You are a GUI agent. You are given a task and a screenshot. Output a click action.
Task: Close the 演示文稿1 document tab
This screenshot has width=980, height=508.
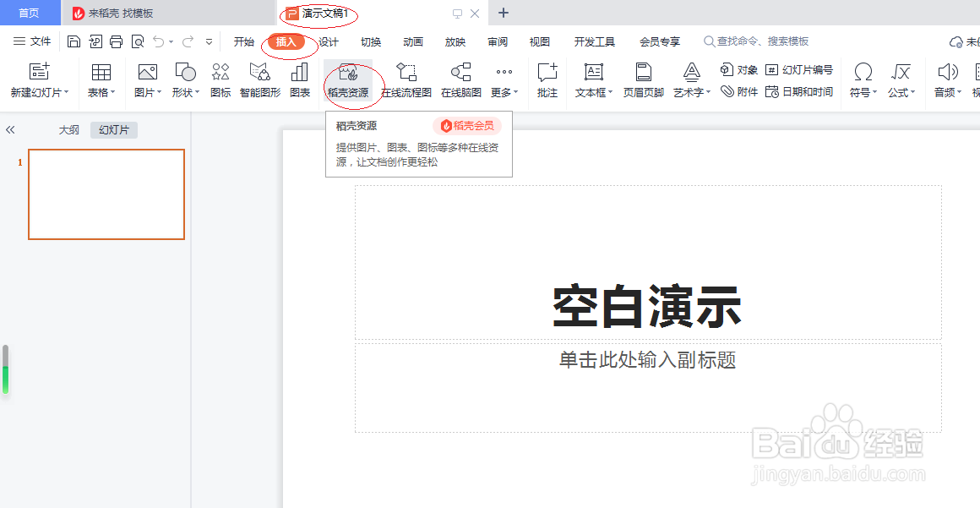tap(475, 14)
